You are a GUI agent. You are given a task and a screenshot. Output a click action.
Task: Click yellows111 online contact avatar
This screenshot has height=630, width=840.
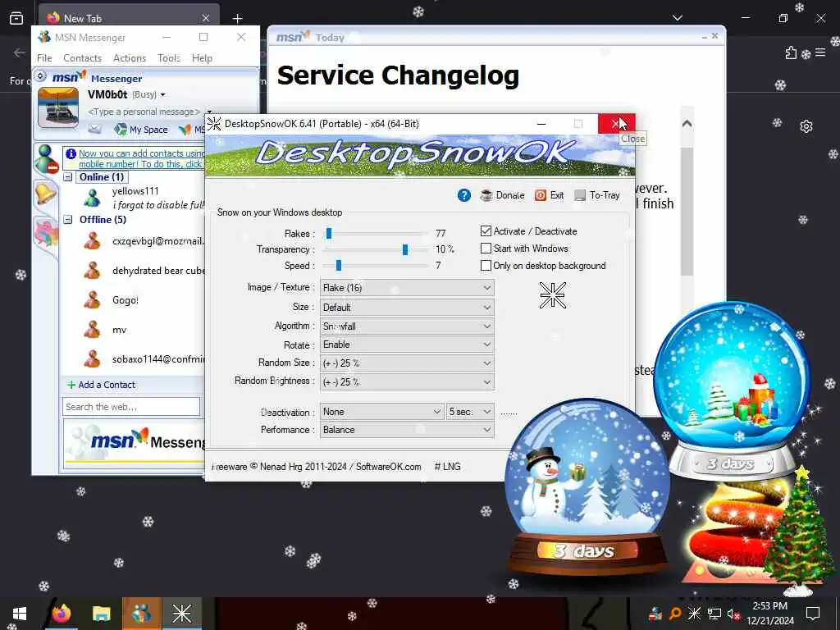(x=92, y=198)
